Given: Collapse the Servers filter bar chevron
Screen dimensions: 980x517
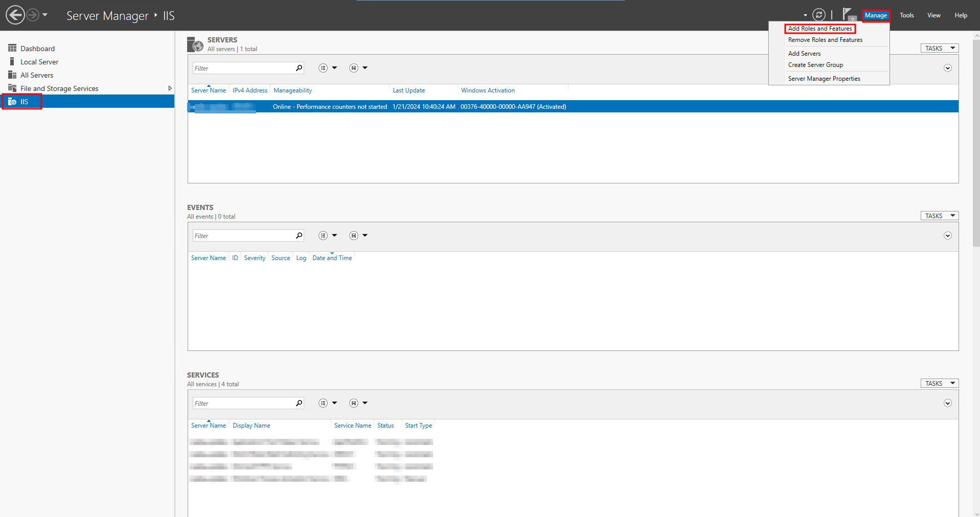Looking at the screenshot, I should [947, 68].
